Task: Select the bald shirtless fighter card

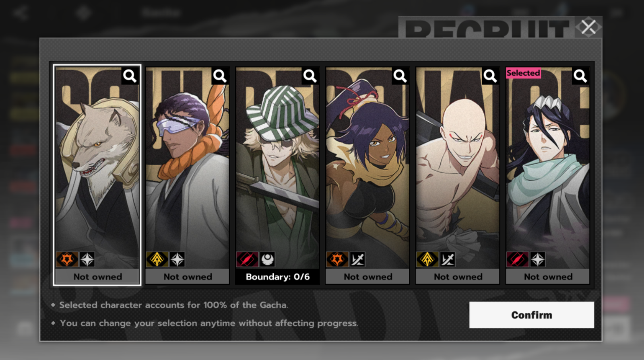Action: point(458,175)
